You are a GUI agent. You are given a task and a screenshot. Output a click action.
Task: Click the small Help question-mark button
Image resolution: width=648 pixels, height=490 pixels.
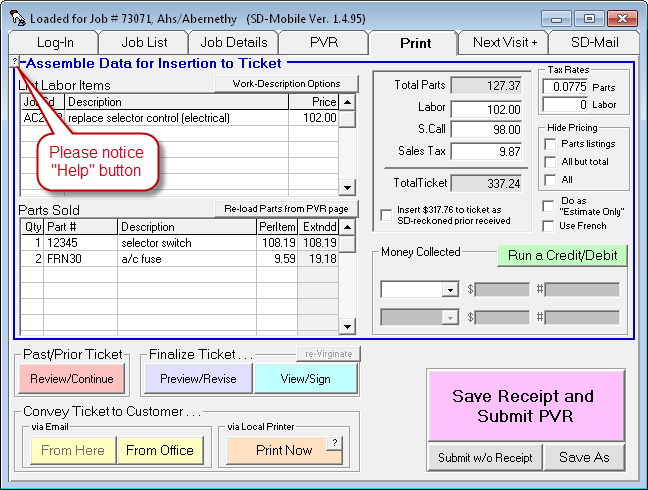pyautogui.click(x=14, y=62)
